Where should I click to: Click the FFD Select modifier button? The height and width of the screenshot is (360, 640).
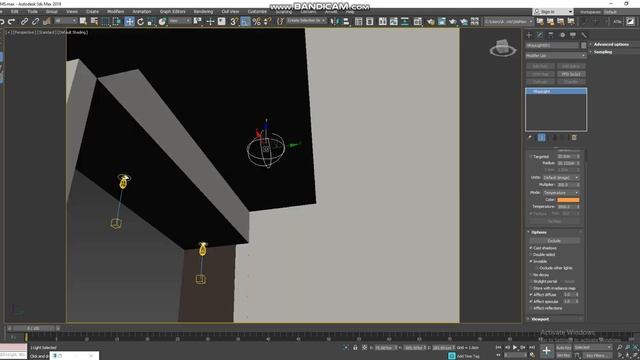pos(571,74)
